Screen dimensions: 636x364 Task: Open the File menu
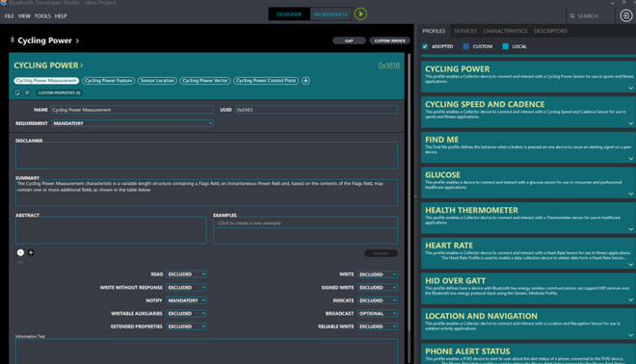(9, 16)
